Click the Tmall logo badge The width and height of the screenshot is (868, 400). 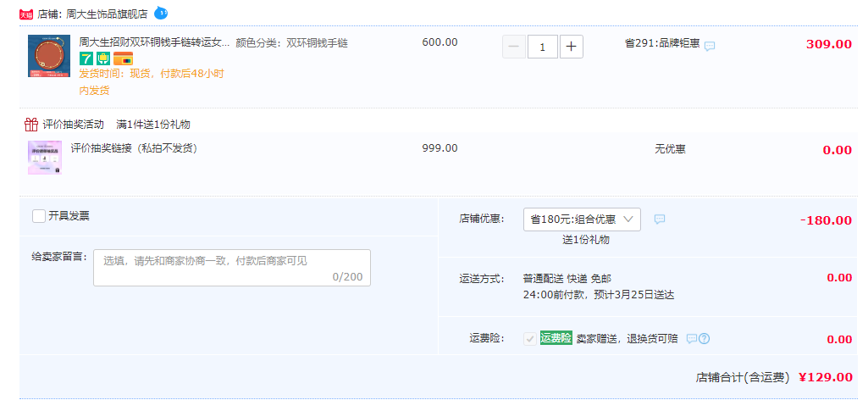[26, 14]
